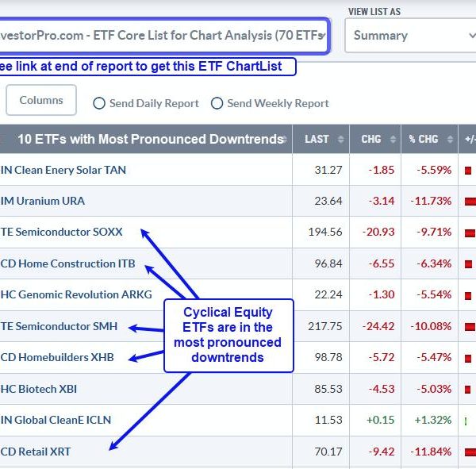The image size is (476, 469).
Task: Click the red change bar for Retail XRT
Action: pos(470,452)
